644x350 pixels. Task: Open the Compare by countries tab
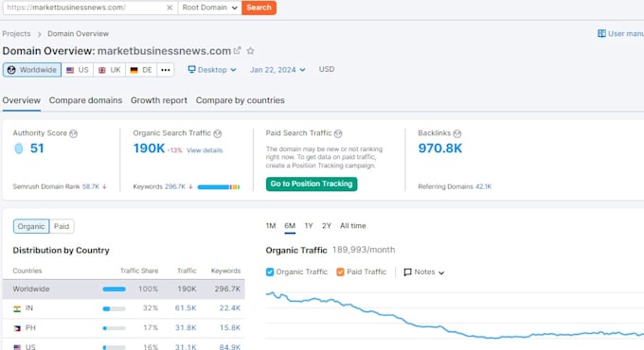(241, 100)
